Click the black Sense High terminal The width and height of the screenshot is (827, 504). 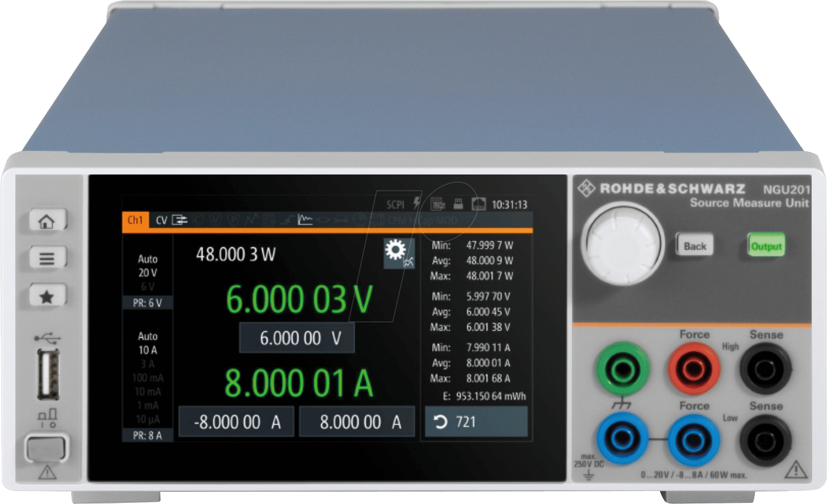(x=766, y=369)
